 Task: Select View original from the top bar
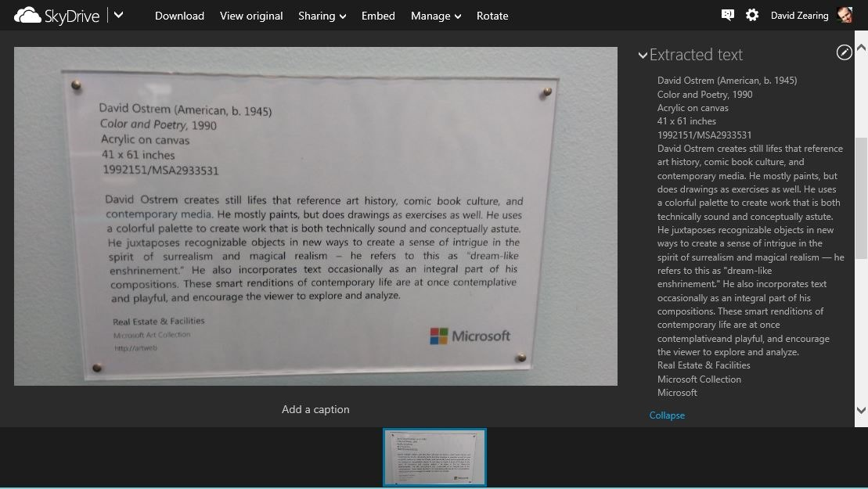point(251,16)
